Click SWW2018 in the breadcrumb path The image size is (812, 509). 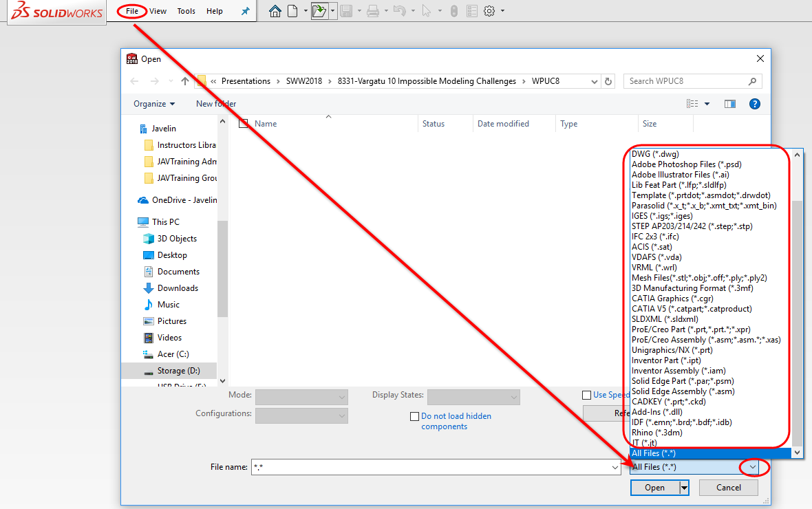[x=304, y=81]
